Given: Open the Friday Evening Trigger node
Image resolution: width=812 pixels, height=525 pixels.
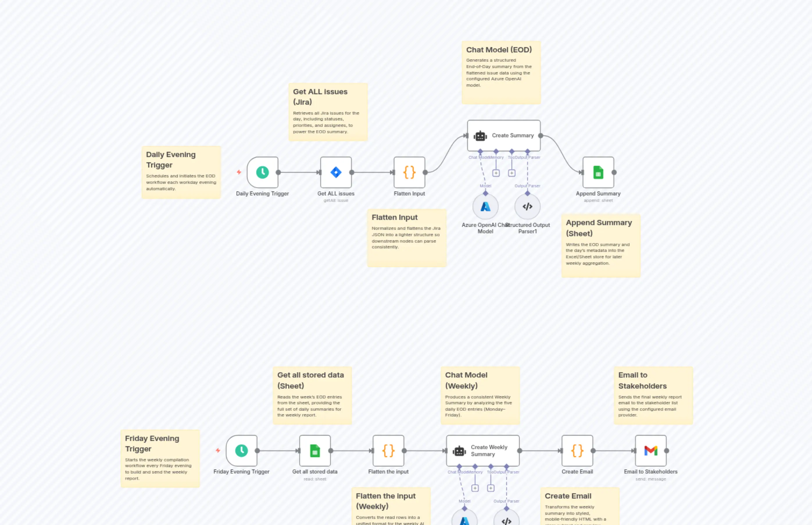Looking at the screenshot, I should click(242, 450).
